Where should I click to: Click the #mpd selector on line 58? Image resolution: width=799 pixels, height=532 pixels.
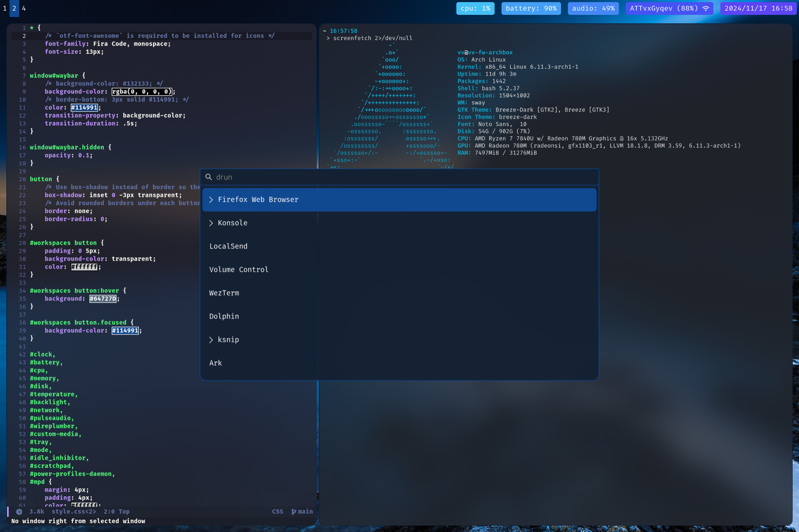click(x=37, y=482)
